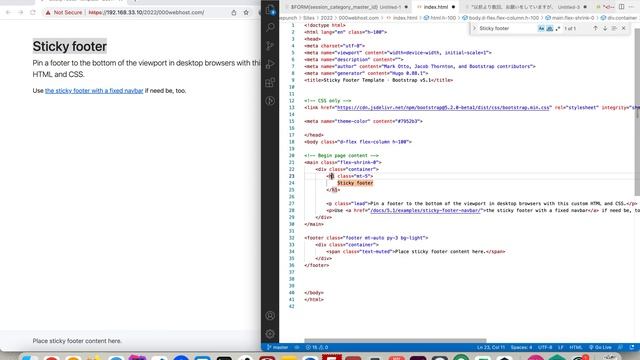Open the feedback icon in status bar

tap(620, 347)
